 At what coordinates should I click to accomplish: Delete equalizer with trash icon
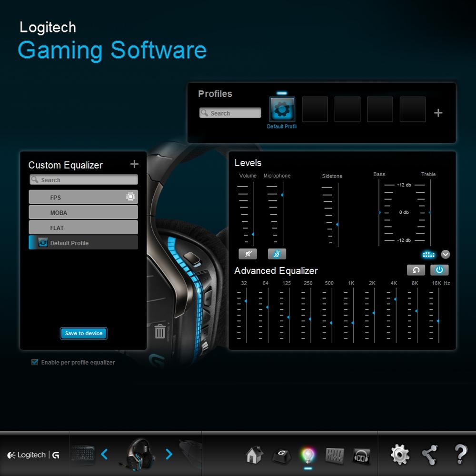(160, 332)
